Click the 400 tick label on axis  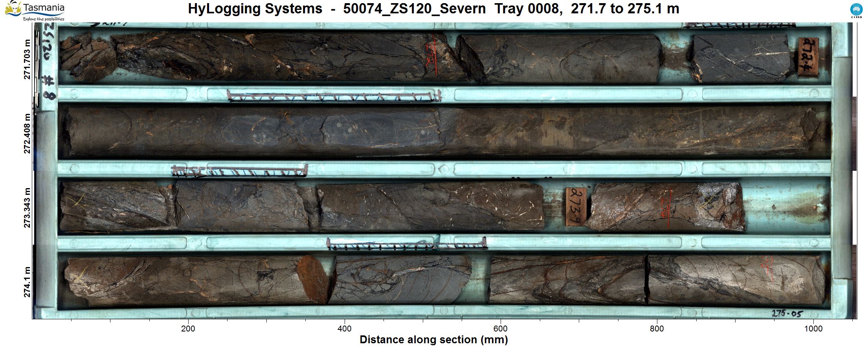[345, 329]
